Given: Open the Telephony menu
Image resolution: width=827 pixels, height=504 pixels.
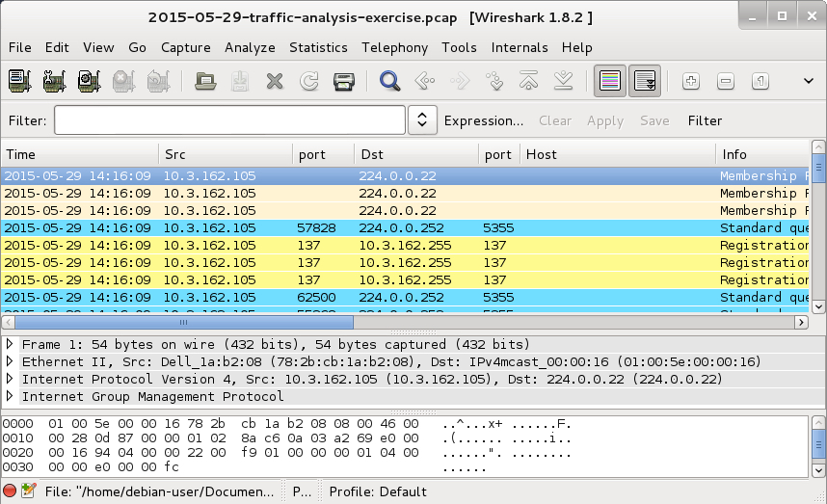Looking at the screenshot, I should coord(394,47).
